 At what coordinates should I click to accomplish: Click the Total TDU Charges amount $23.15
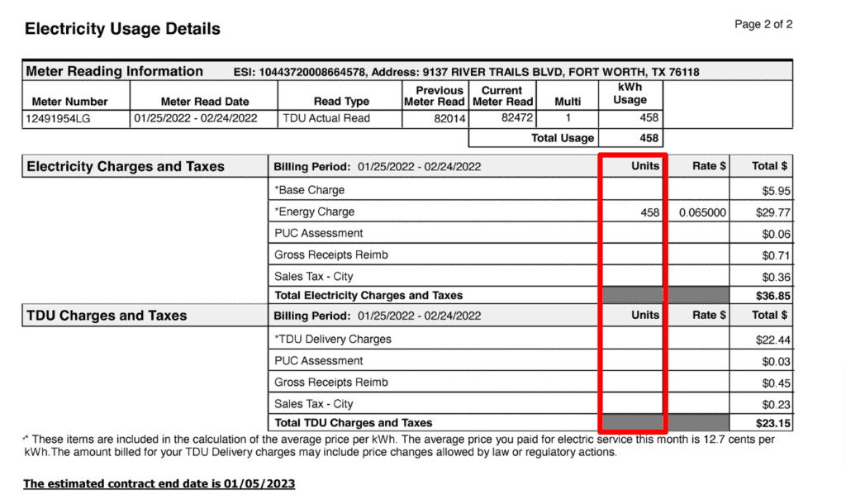(x=772, y=422)
